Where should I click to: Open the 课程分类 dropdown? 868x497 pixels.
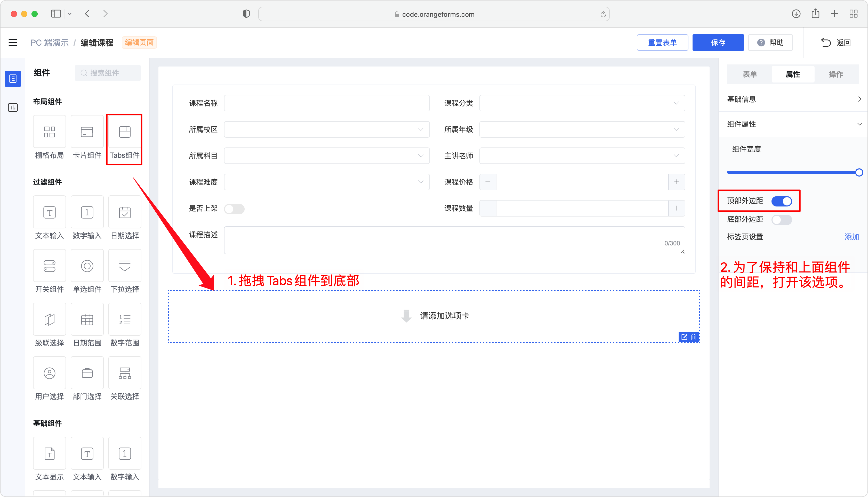pyautogui.click(x=582, y=103)
